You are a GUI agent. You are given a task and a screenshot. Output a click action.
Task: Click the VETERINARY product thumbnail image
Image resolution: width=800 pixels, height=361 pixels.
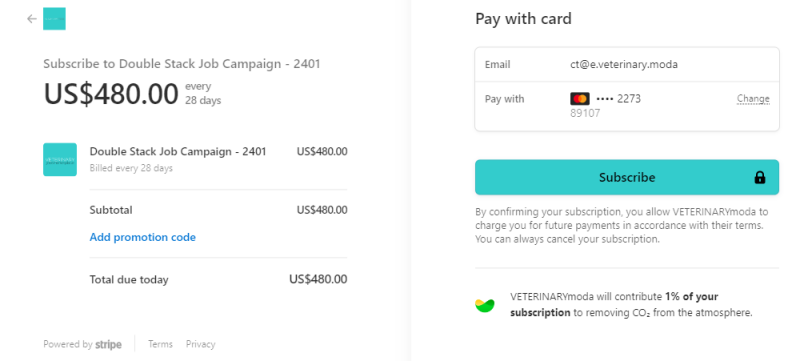(60, 160)
